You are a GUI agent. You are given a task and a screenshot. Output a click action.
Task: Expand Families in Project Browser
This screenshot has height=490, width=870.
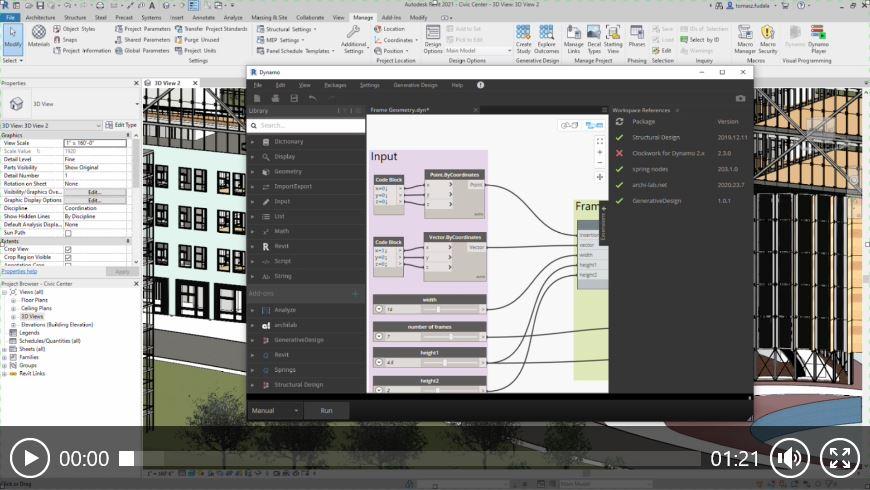tap(4, 357)
